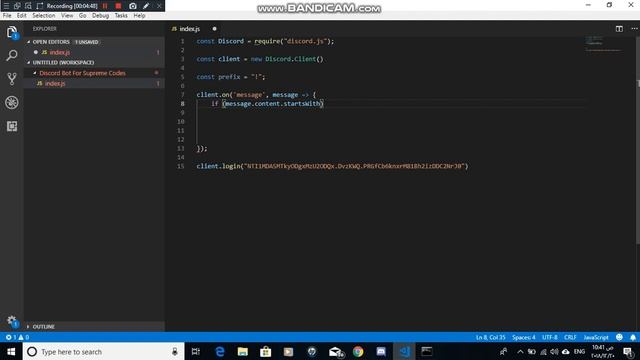Show hidden system tray icons

pyautogui.click(x=520, y=351)
